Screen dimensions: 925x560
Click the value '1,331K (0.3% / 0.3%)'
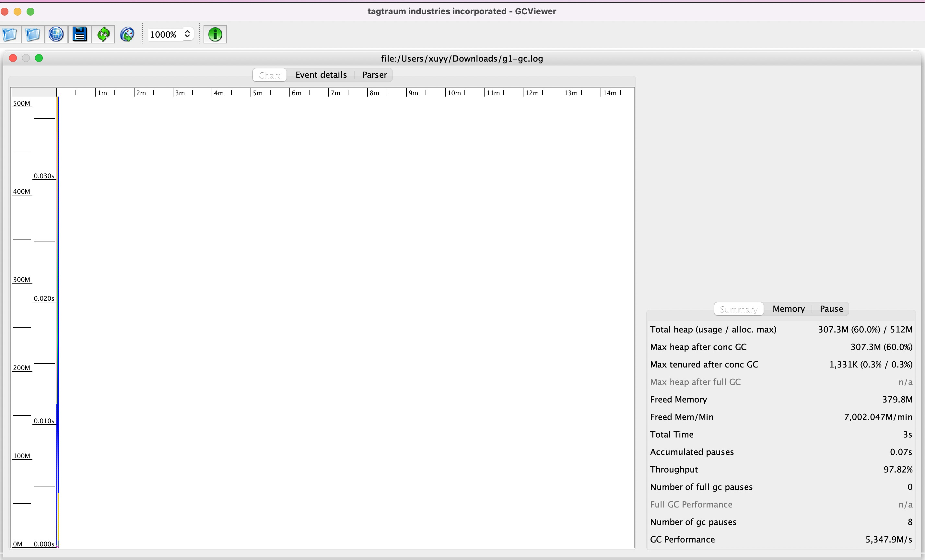[x=871, y=365]
